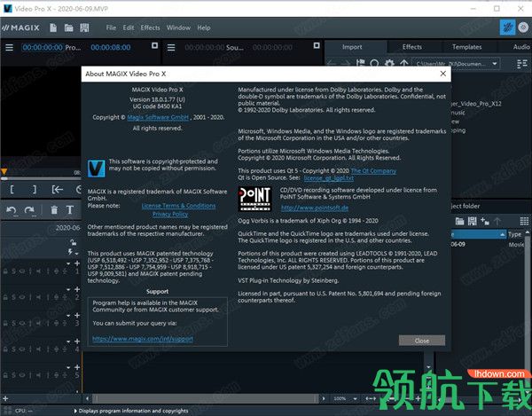Open project via toolbar folder icon
This screenshot has width=532, height=416.
(69, 27)
